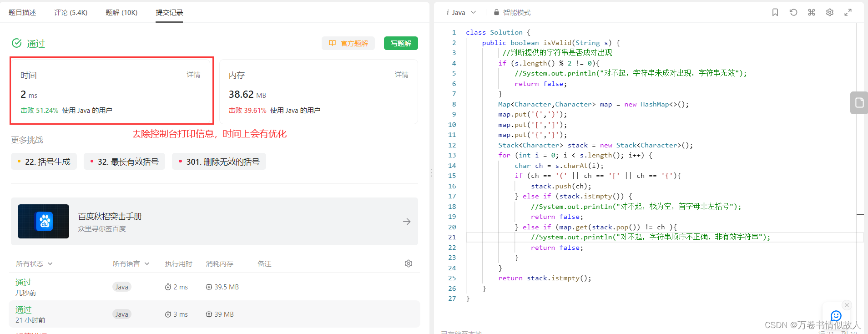Viewport: 868px width, 334px height.
Task: Click clock icon in 3 ms row
Action: (168, 314)
